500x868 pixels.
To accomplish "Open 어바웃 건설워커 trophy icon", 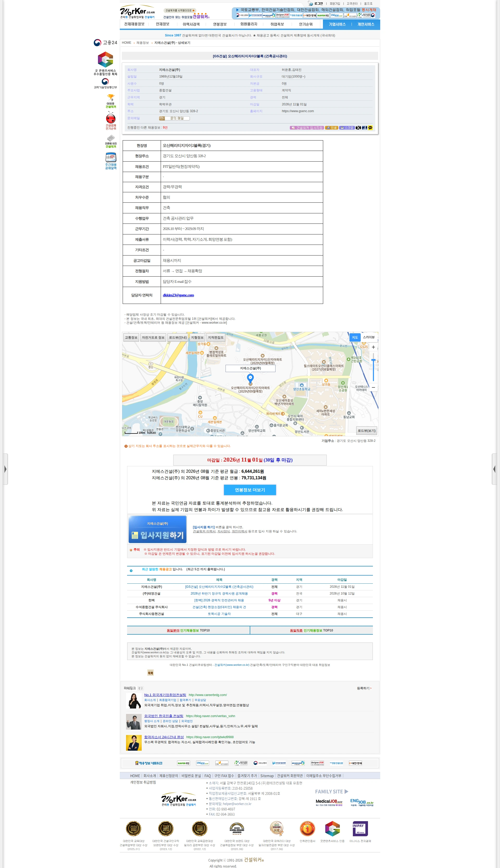I will 111,101.
